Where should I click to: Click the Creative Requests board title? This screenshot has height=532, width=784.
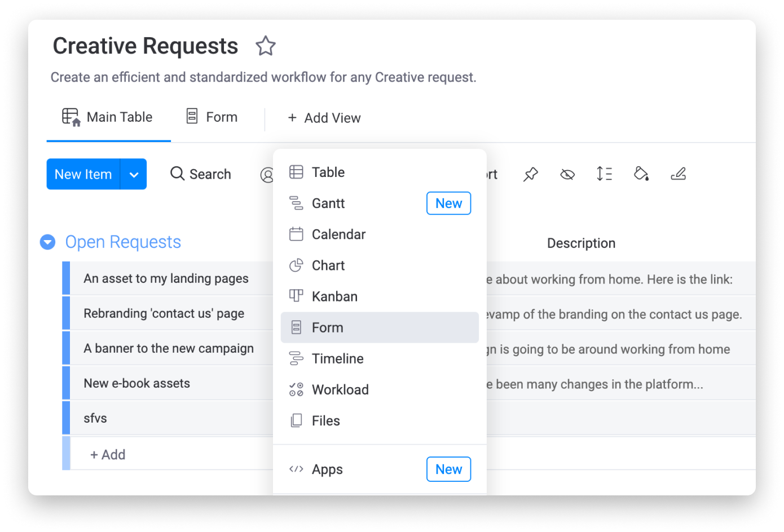click(146, 46)
